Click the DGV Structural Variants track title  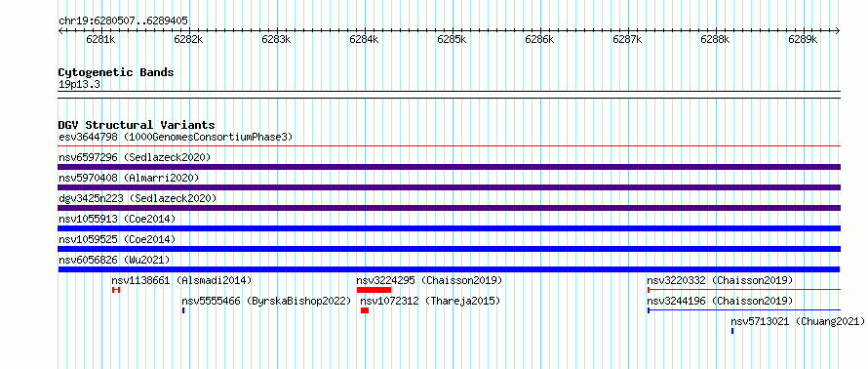[x=137, y=125]
